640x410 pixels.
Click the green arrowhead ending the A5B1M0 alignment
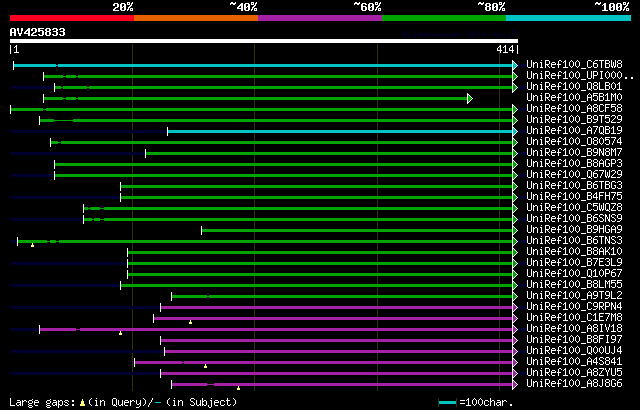click(x=470, y=98)
